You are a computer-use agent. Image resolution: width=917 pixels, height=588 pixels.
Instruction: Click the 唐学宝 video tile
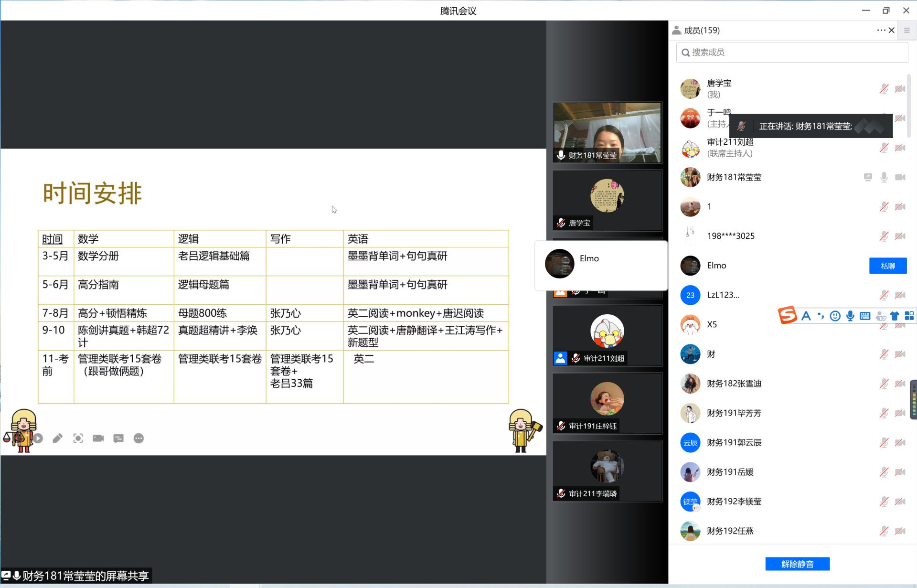click(x=608, y=200)
